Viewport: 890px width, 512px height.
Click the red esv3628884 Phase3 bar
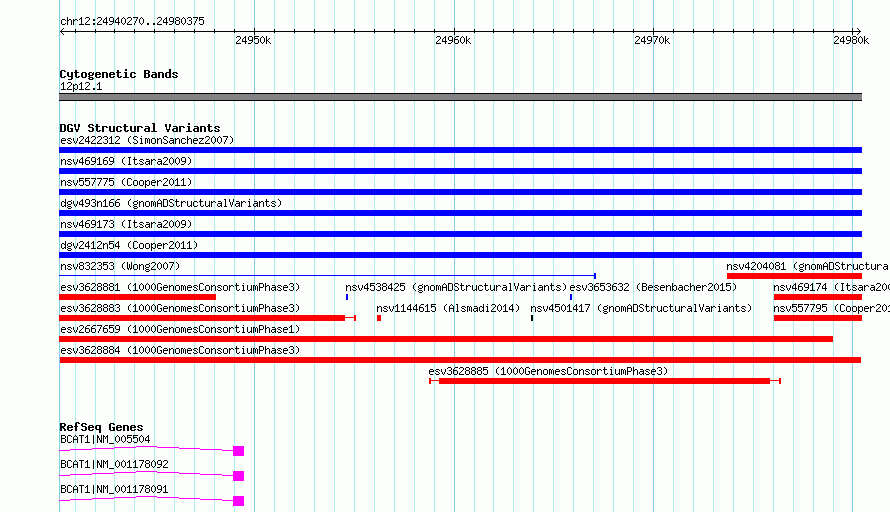(460, 360)
